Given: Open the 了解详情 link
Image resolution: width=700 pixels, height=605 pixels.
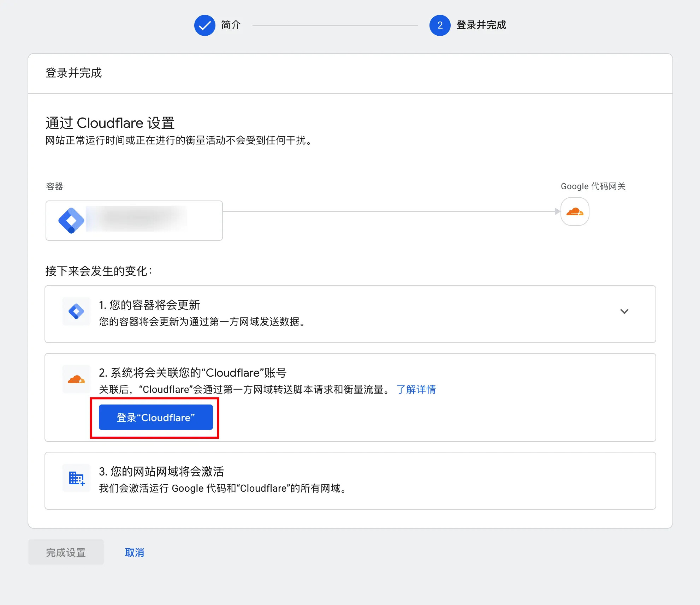Looking at the screenshot, I should pos(416,389).
